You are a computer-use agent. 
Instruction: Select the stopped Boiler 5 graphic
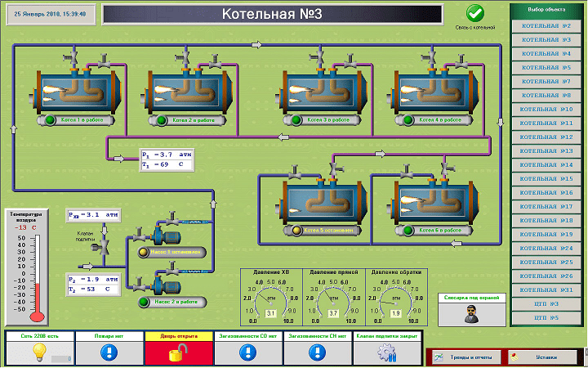point(322,202)
